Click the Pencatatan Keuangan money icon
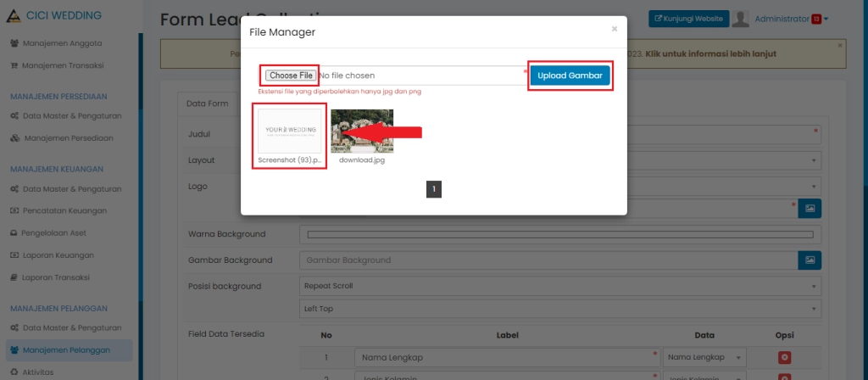868x380 pixels. click(x=14, y=210)
